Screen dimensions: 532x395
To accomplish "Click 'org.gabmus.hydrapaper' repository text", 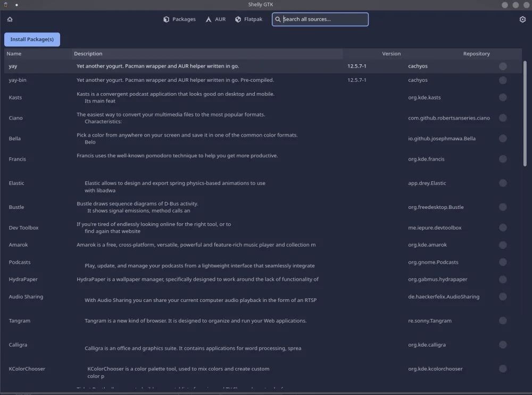I will point(438,280).
